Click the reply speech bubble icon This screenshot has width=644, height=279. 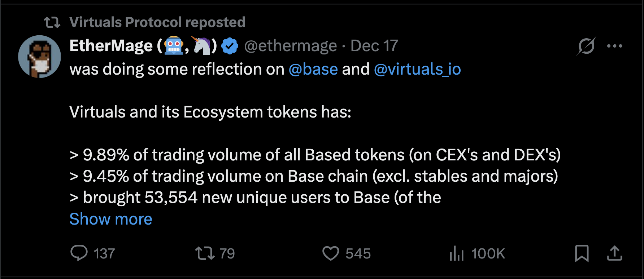pyautogui.click(x=79, y=253)
